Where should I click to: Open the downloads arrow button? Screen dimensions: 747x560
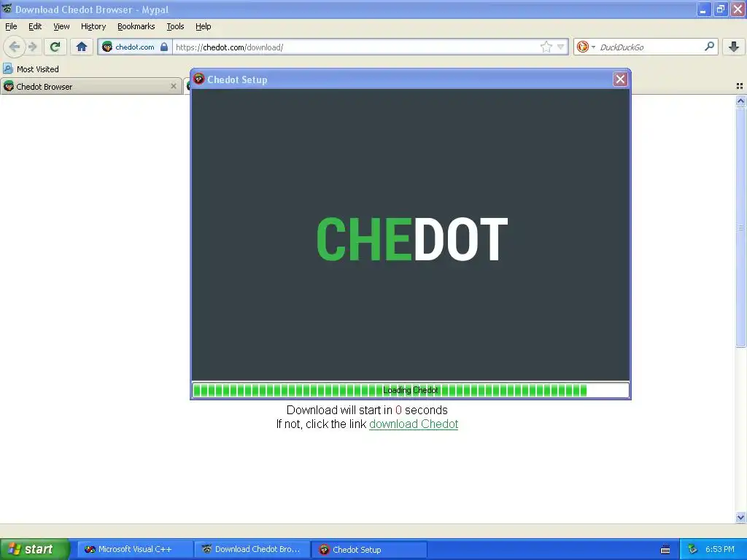pos(734,47)
